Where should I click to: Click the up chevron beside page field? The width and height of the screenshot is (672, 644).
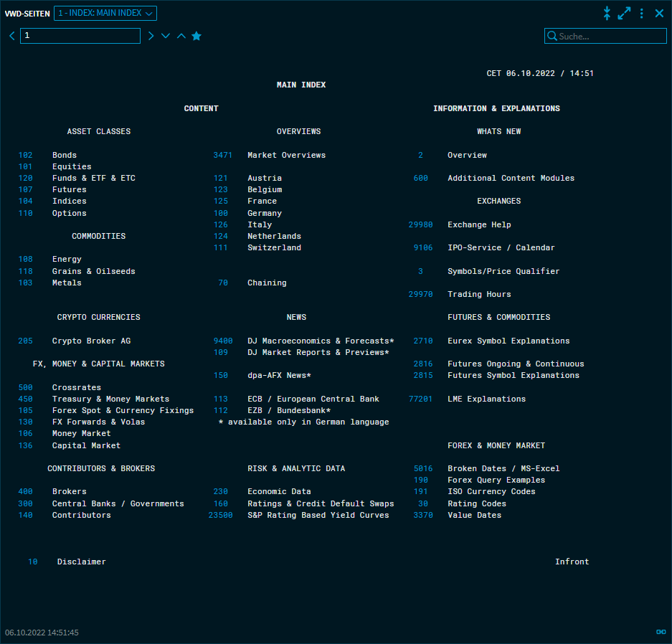pyautogui.click(x=181, y=36)
